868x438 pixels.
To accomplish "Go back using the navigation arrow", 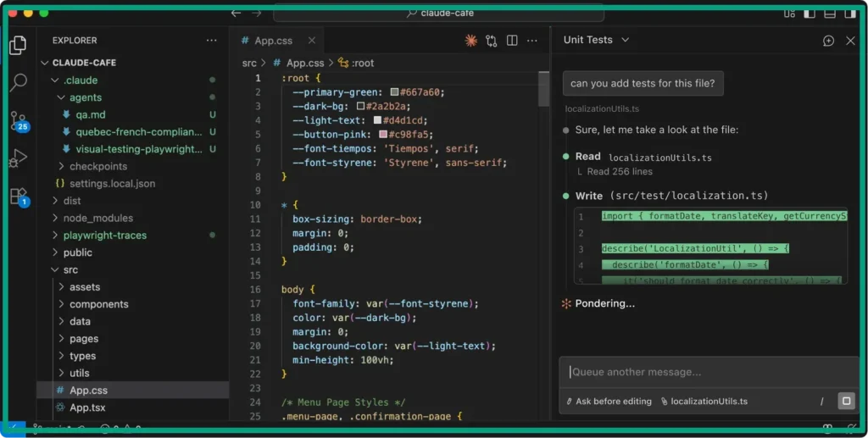I will coord(236,13).
